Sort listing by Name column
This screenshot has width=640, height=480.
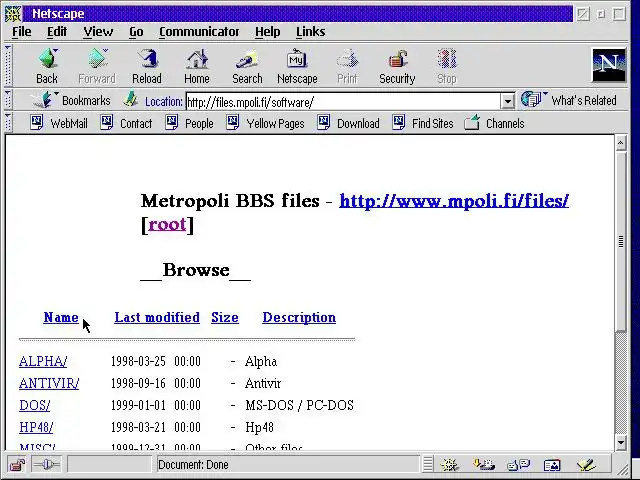61,317
